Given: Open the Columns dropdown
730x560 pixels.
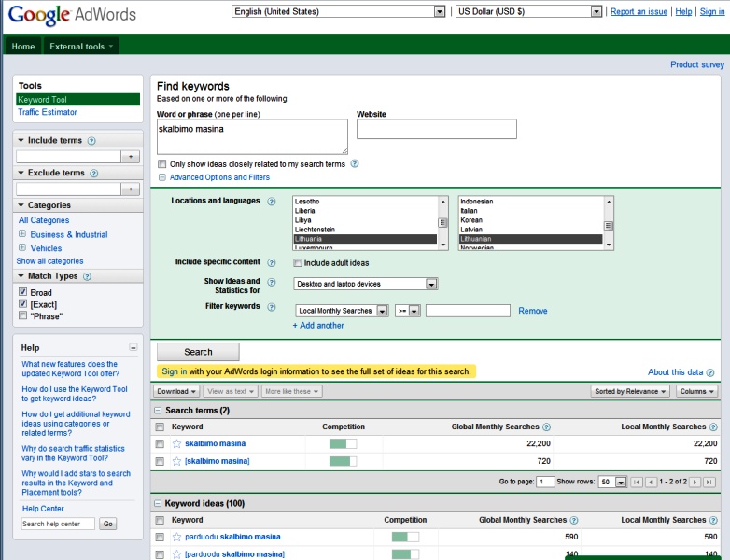Looking at the screenshot, I should (x=697, y=391).
